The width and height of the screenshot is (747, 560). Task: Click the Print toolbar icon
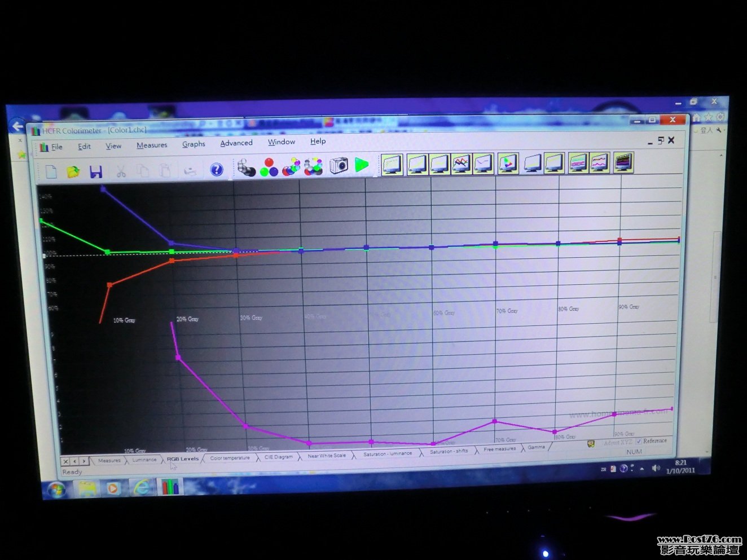click(190, 170)
